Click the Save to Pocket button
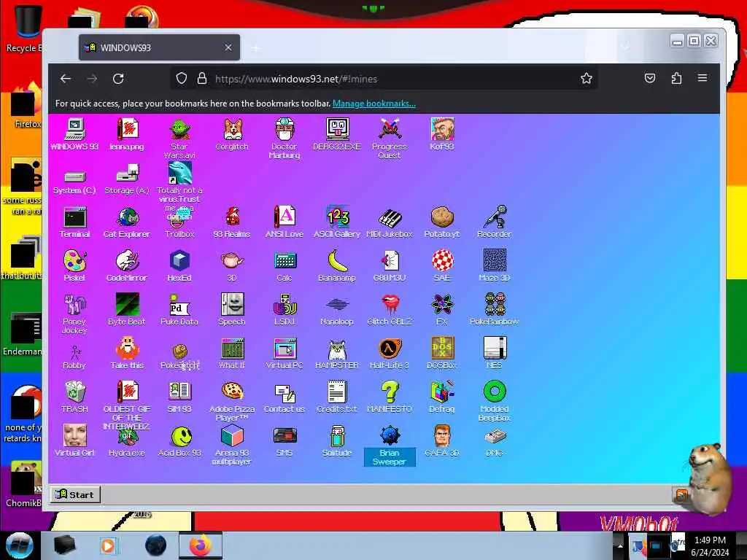 point(650,78)
